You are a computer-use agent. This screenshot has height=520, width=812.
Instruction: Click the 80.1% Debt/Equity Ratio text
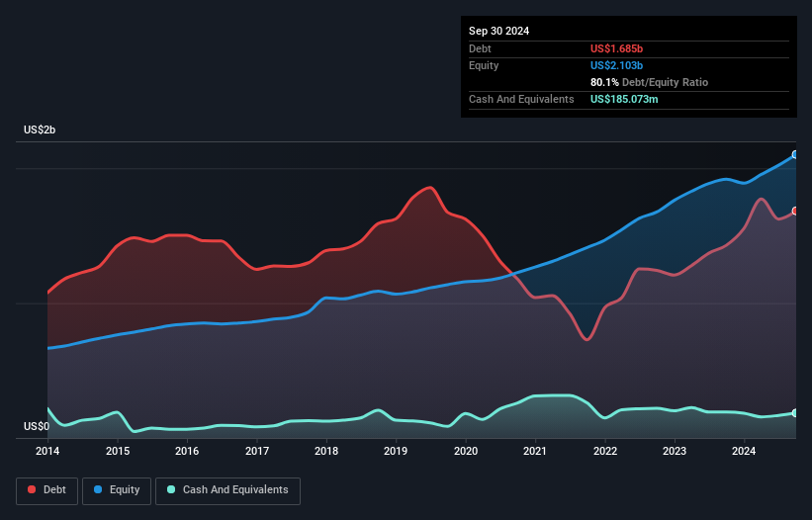(649, 82)
